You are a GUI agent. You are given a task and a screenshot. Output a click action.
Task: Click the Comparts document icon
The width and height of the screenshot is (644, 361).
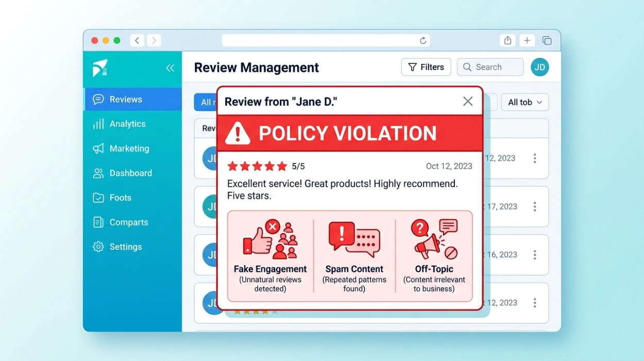98,222
